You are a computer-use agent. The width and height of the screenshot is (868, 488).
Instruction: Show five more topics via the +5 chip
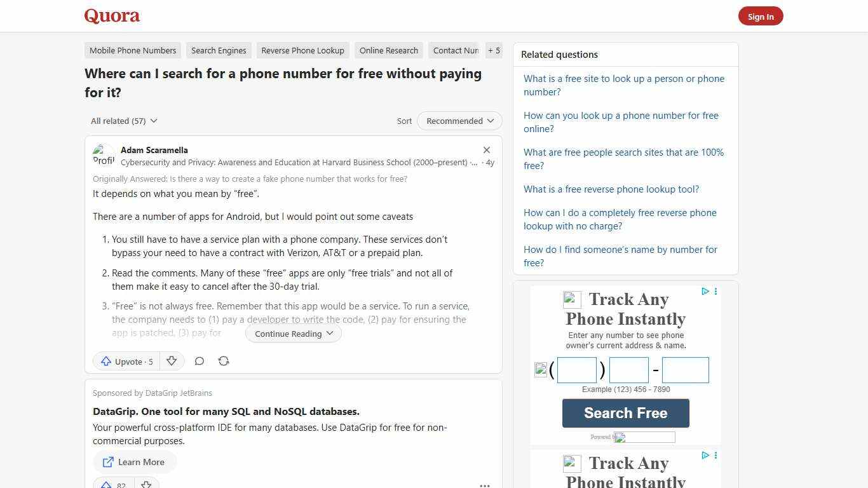coord(494,50)
